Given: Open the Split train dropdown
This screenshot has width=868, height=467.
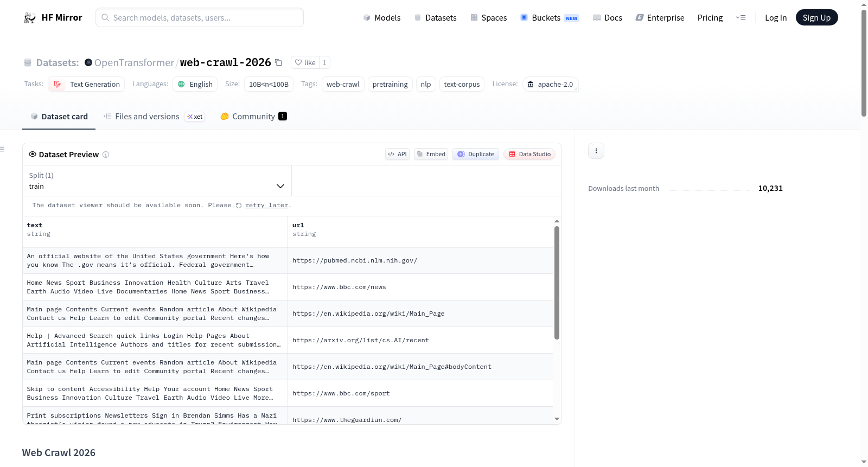Looking at the screenshot, I should click(157, 181).
